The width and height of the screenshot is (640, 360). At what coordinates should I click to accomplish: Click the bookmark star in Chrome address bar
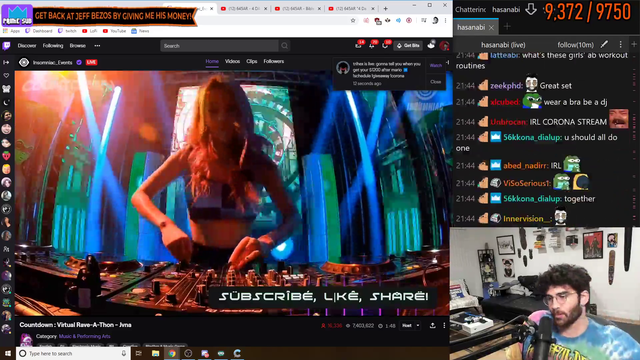coord(353,20)
